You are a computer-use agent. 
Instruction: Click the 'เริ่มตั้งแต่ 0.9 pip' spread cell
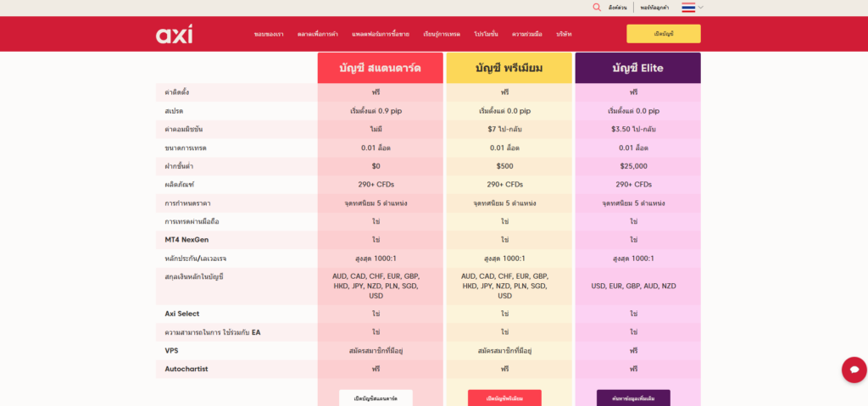click(x=376, y=111)
